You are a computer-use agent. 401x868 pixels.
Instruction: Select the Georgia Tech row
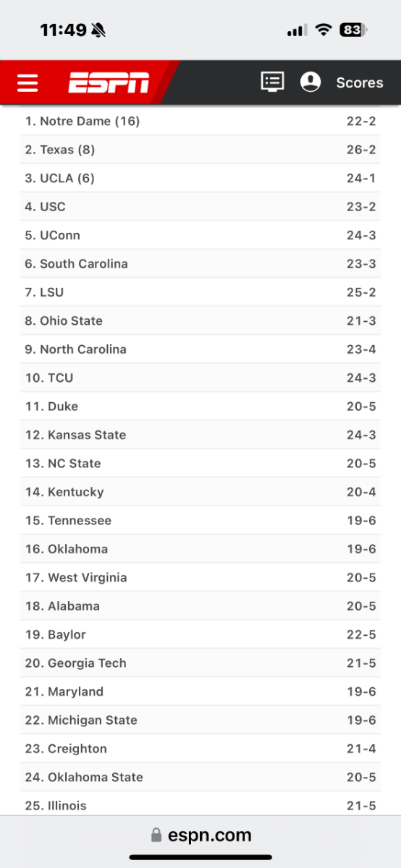pyautogui.click(x=200, y=663)
